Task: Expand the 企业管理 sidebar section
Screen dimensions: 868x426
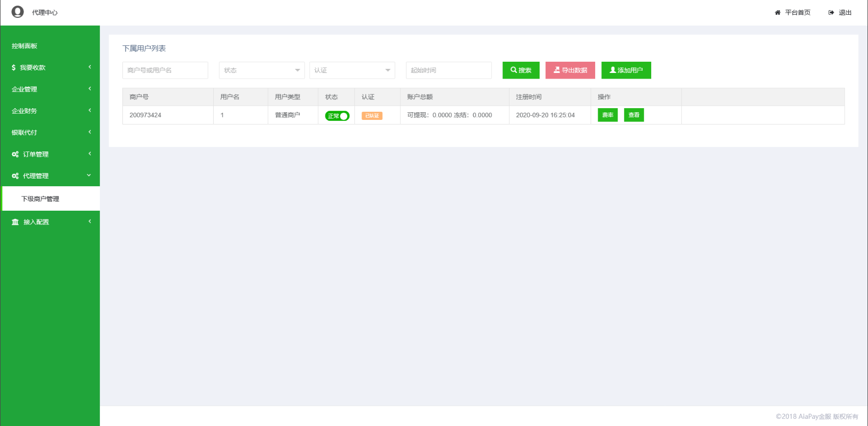Action: tap(50, 89)
